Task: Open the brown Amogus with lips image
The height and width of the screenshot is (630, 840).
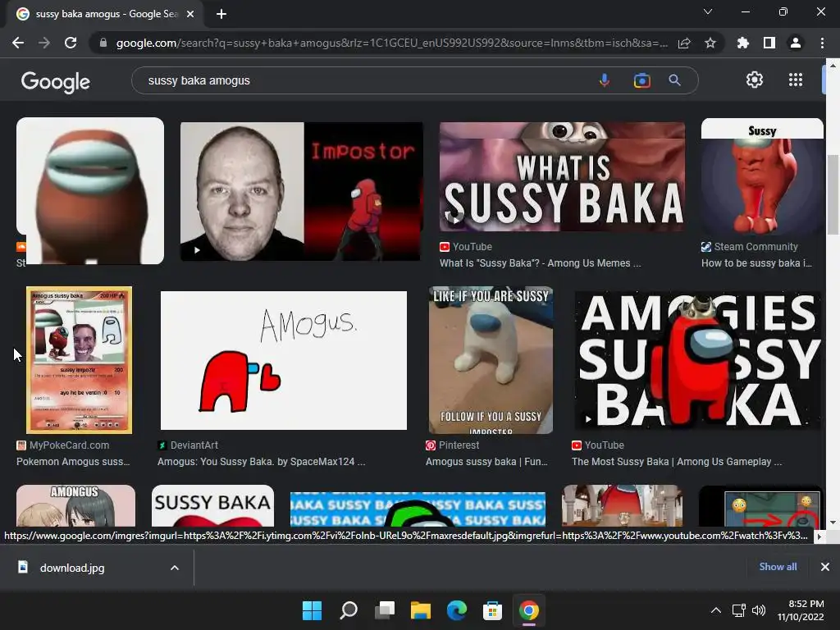Action: pos(90,190)
